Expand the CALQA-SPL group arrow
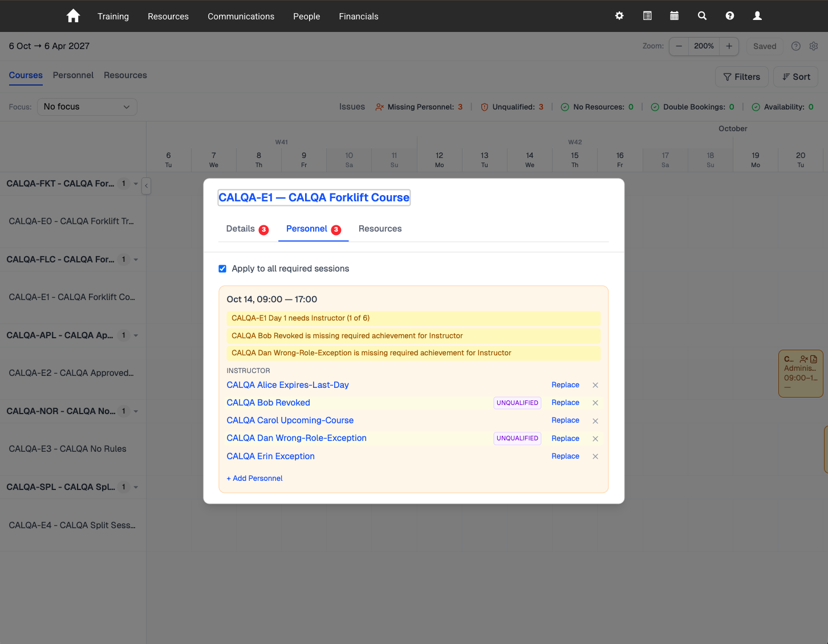 tap(136, 487)
